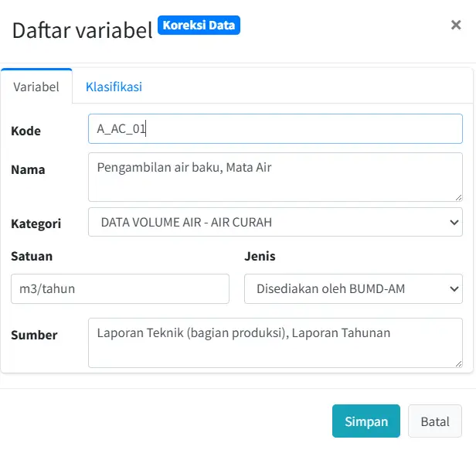Click the Satuan field label
476x450 pixels.
pos(32,256)
